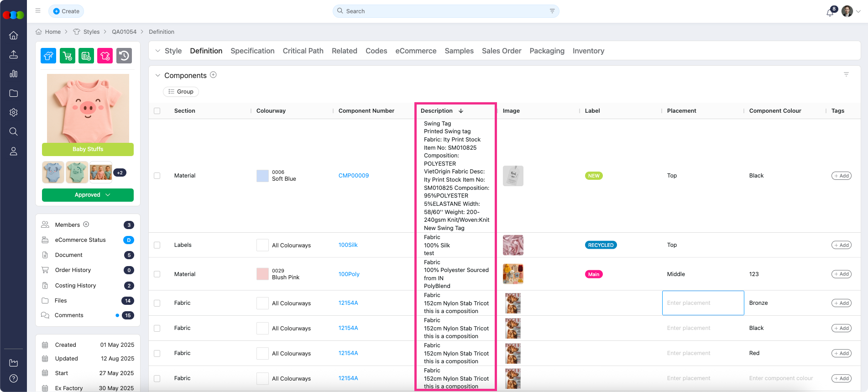Click the Enter placement field for Bronze row

(703, 303)
